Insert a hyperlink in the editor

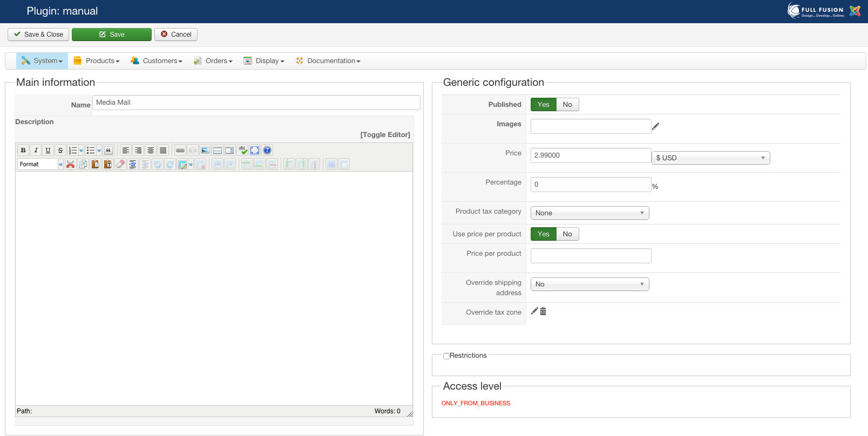click(180, 150)
